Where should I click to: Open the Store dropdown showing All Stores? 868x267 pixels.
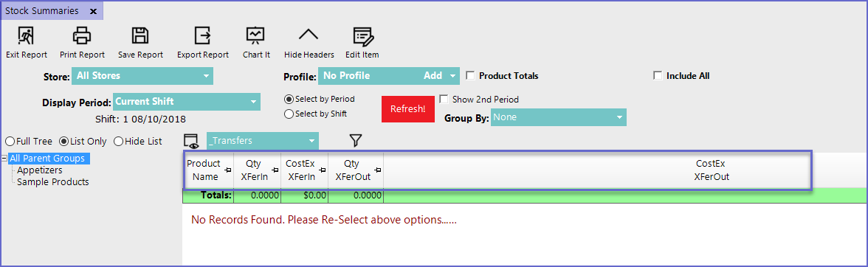pyautogui.click(x=142, y=76)
